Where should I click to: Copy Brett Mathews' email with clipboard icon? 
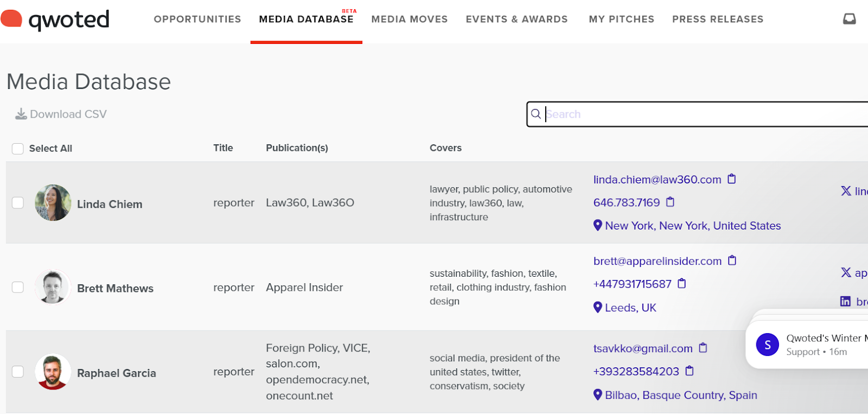click(x=732, y=260)
